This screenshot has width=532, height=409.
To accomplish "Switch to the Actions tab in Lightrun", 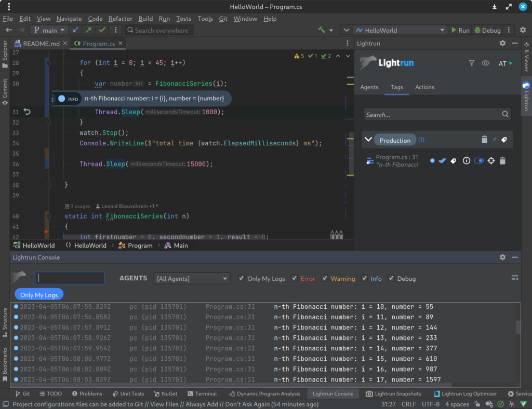I will [x=424, y=87].
